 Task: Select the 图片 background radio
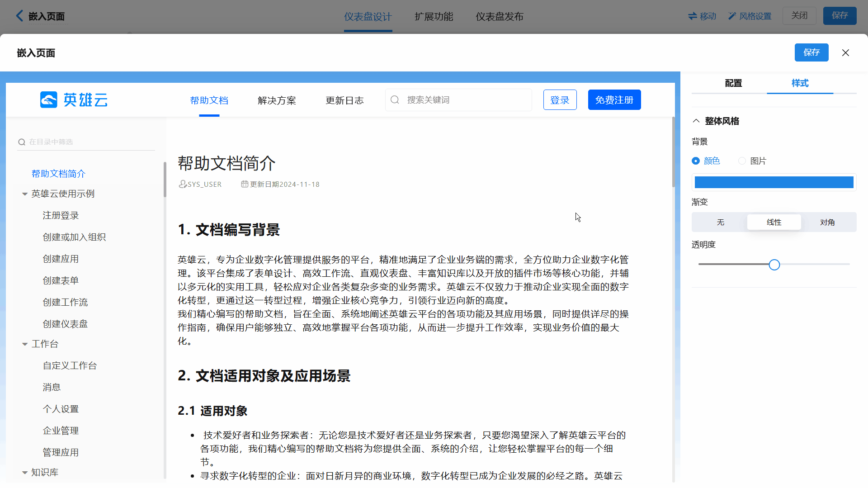pyautogui.click(x=742, y=161)
